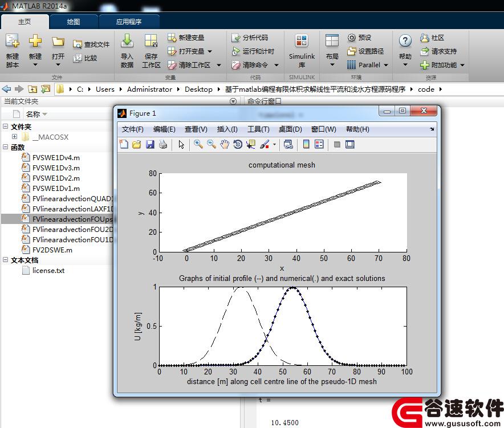
Task: Click Show Plot Tools and Dock icon
Action: [x=349, y=144]
